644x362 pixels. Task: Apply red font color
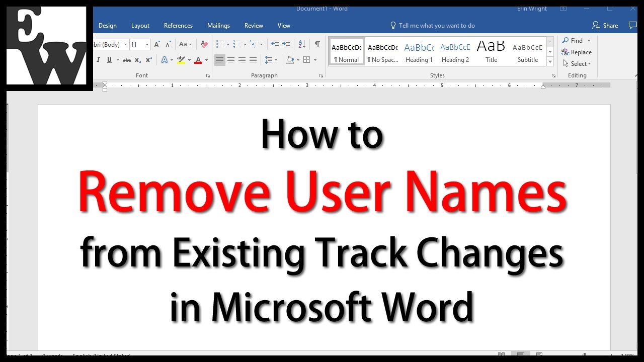pyautogui.click(x=198, y=60)
